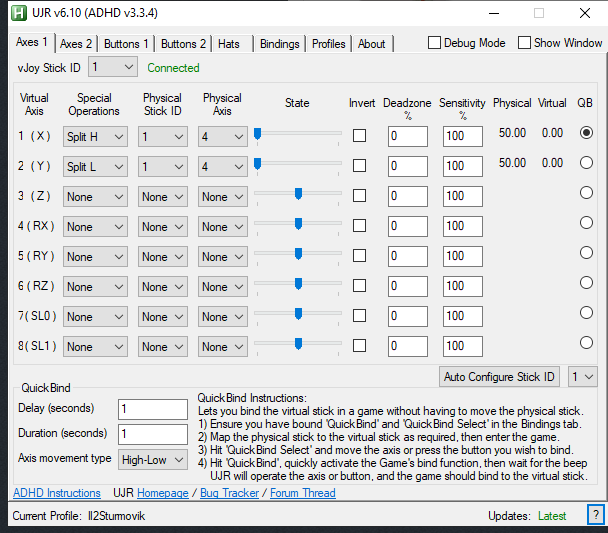Open Special Operations dropdown showing Split L
The width and height of the screenshot is (608, 533).
[x=95, y=167]
